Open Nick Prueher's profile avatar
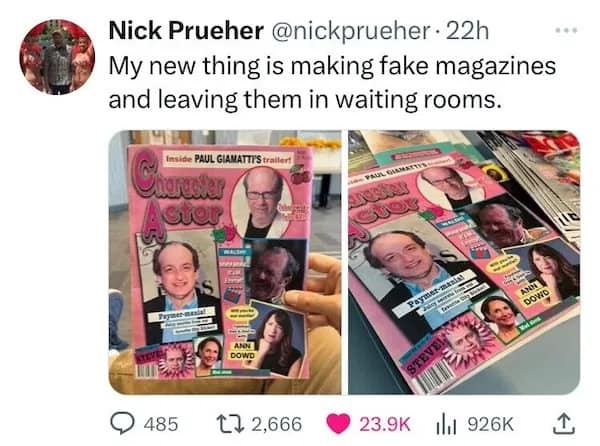 point(57,57)
